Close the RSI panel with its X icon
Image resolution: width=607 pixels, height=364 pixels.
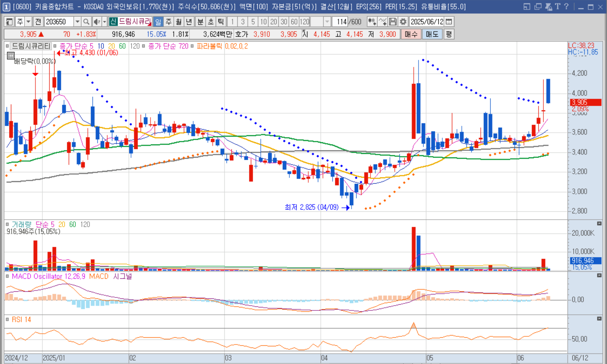pyautogui.click(x=599, y=319)
